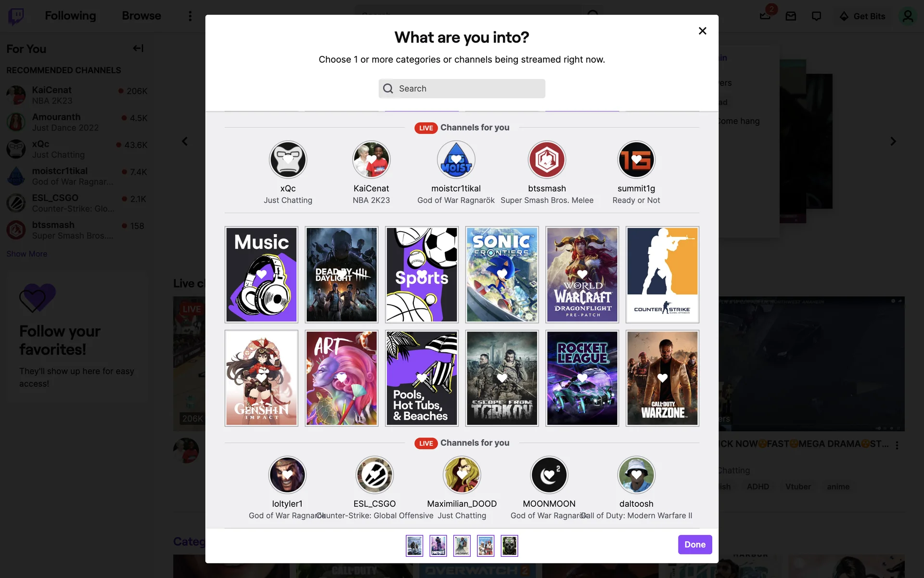Select the Music category card
Image resolution: width=924 pixels, height=578 pixels.
point(261,275)
